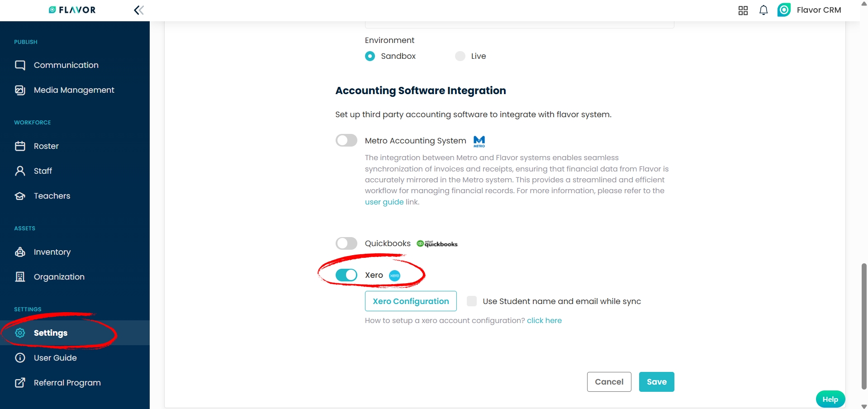Select the Live environment radio button
Image resolution: width=868 pixels, height=409 pixels.
click(460, 56)
